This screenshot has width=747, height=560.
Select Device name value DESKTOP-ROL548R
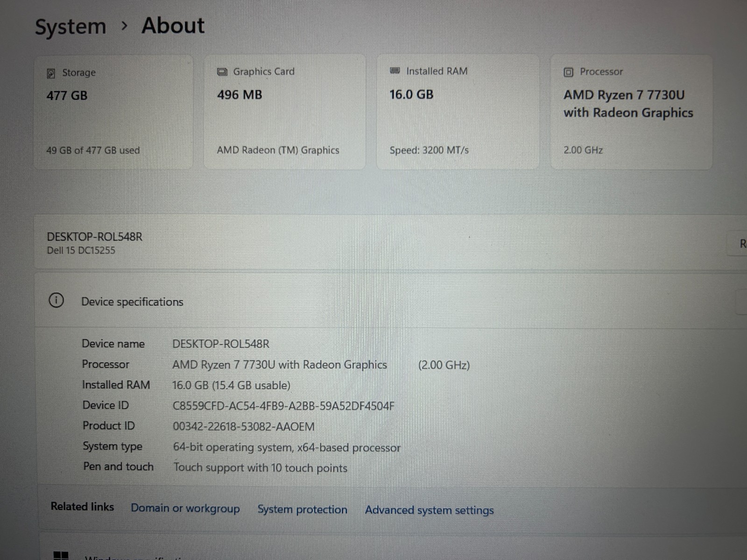point(221,344)
